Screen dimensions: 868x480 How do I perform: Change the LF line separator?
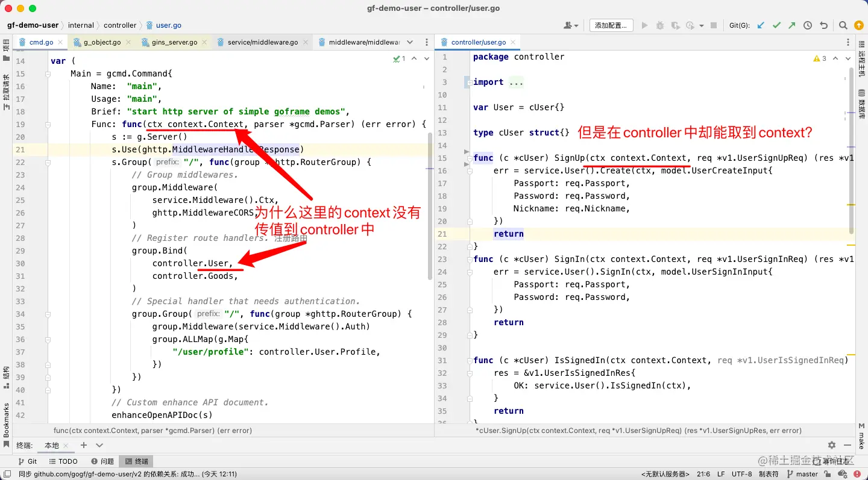721,474
